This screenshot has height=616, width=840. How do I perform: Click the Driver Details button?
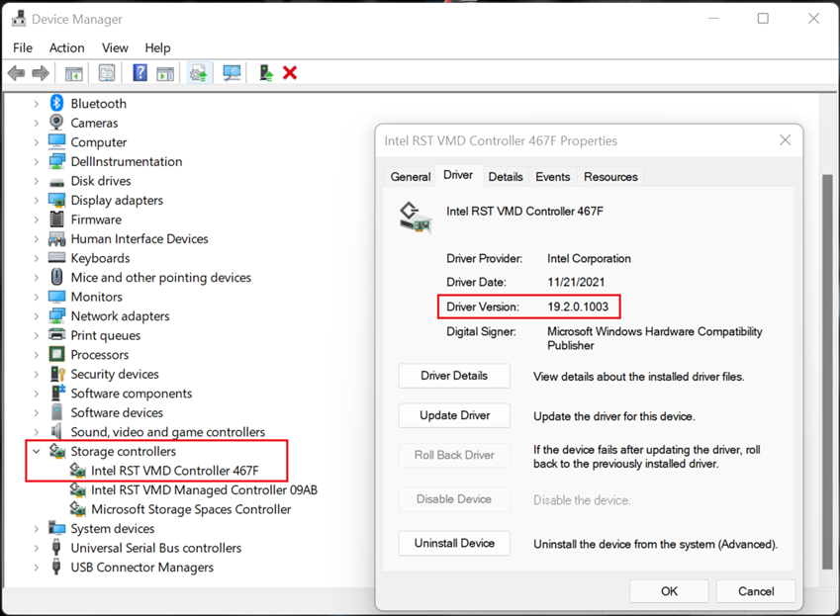pyautogui.click(x=454, y=376)
